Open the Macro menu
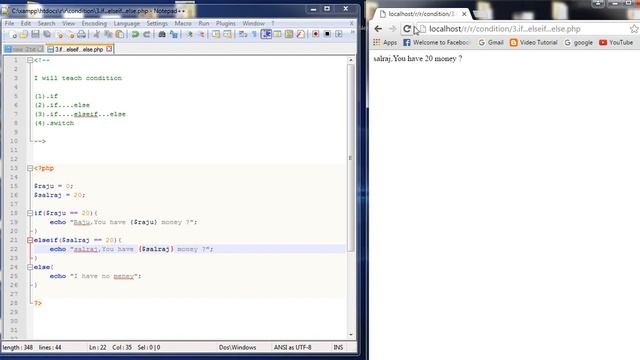 click(183, 24)
